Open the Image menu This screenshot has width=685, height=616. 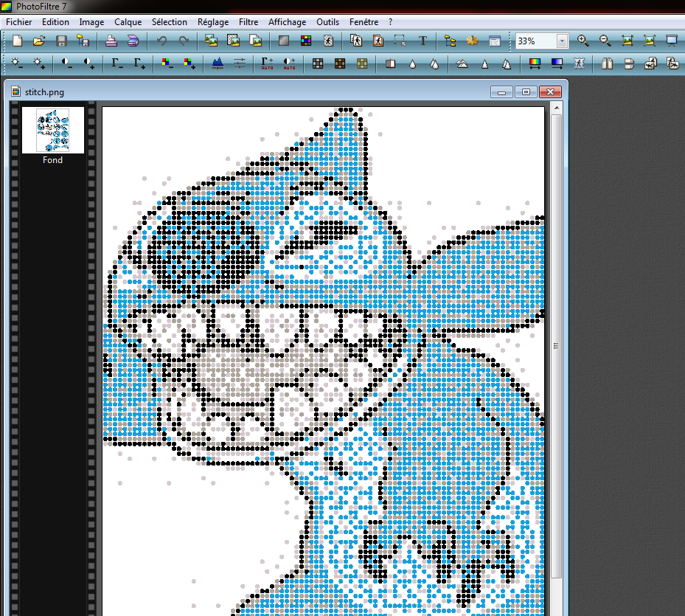[x=91, y=22]
